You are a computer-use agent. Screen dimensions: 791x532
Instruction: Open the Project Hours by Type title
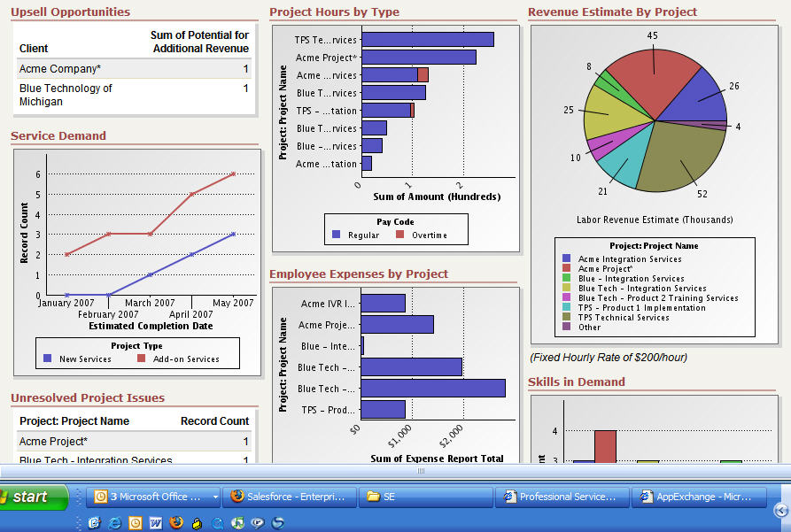335,12
